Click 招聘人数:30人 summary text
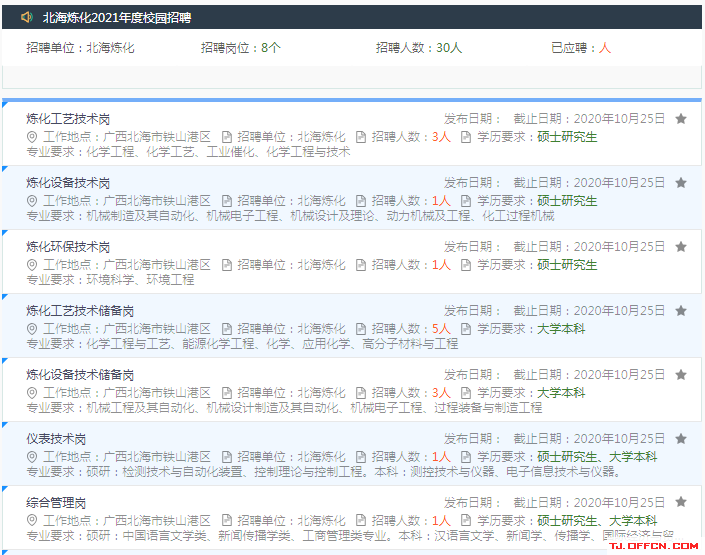Image resolution: width=705 pixels, height=555 pixels. (419, 48)
